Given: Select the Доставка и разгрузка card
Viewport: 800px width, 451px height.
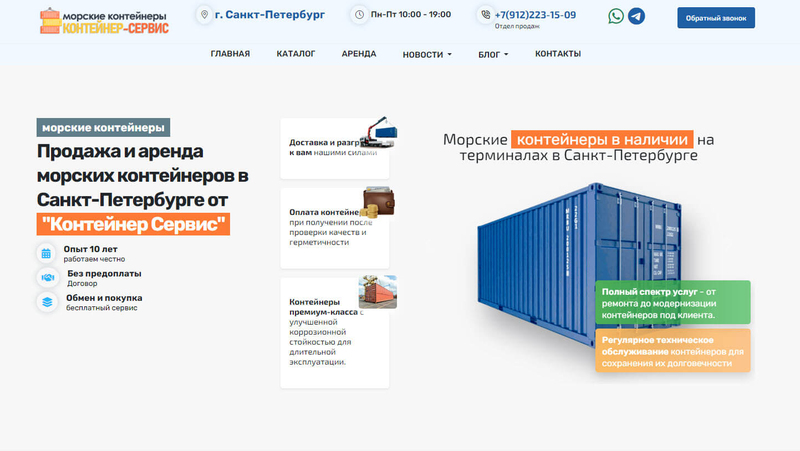Looking at the screenshot, I should (x=335, y=148).
